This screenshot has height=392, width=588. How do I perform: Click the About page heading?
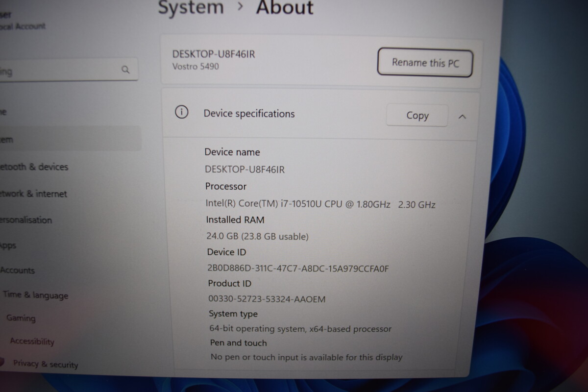point(285,7)
